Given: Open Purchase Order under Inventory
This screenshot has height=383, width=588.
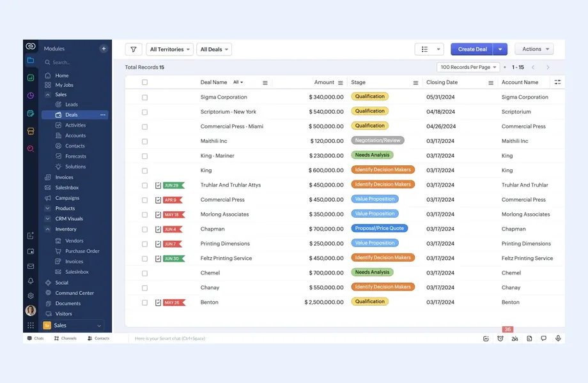Looking at the screenshot, I should (82, 252).
